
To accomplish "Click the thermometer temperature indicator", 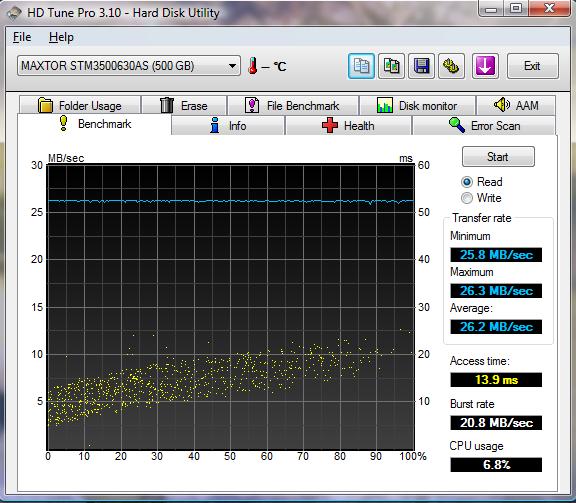I will (x=253, y=66).
